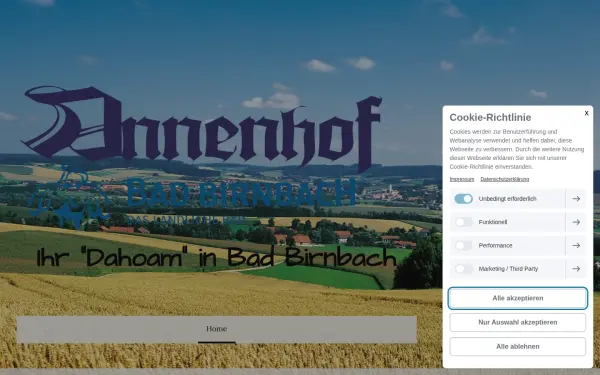Close the Cookie-Richtlinie dialog with X
The height and width of the screenshot is (375, 600).
click(586, 113)
